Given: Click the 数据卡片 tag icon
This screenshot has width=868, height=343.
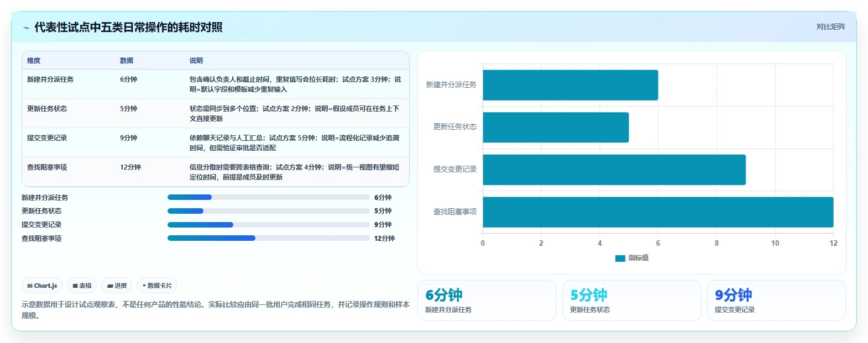Looking at the screenshot, I should (144, 286).
